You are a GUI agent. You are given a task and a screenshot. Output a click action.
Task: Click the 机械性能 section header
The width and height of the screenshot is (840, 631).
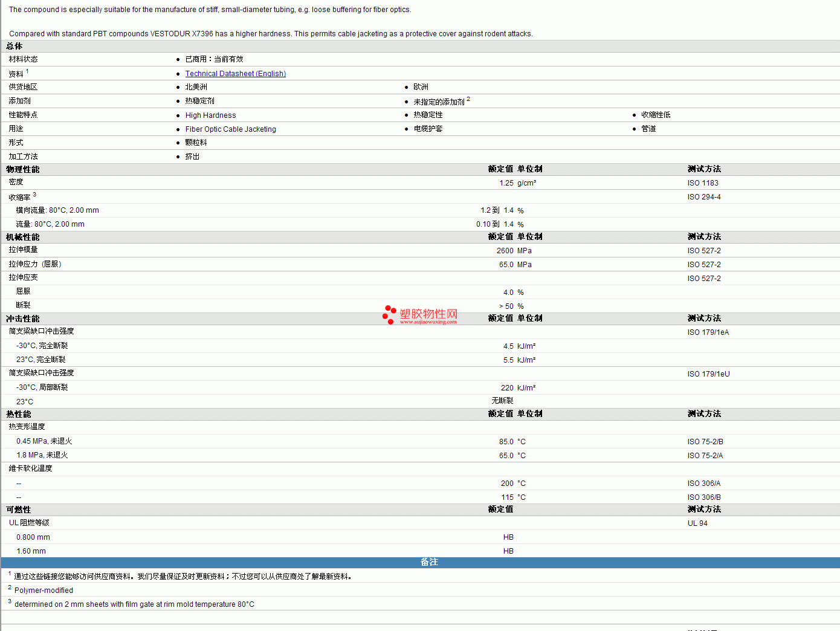[x=23, y=238]
